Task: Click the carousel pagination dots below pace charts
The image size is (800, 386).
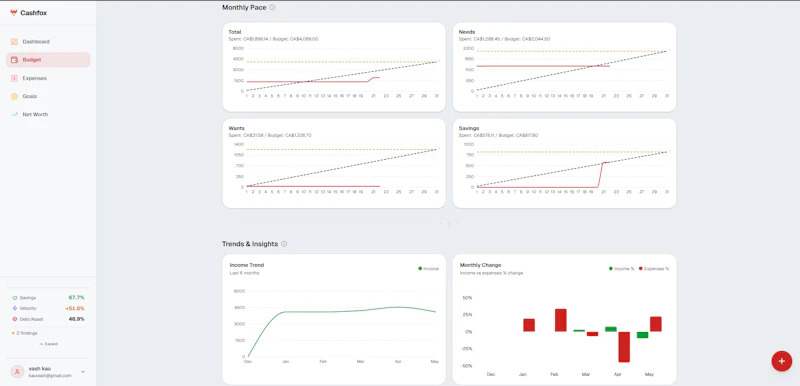Action: (x=449, y=223)
